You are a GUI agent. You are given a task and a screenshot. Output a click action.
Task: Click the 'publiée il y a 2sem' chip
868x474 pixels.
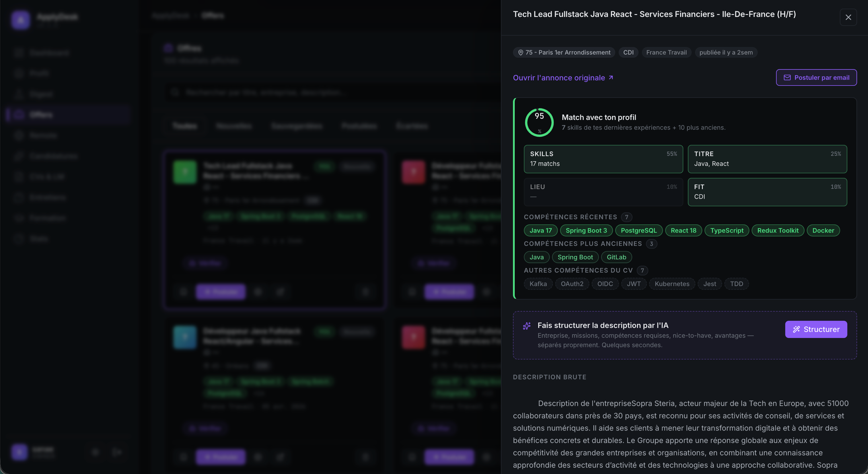[726, 53]
